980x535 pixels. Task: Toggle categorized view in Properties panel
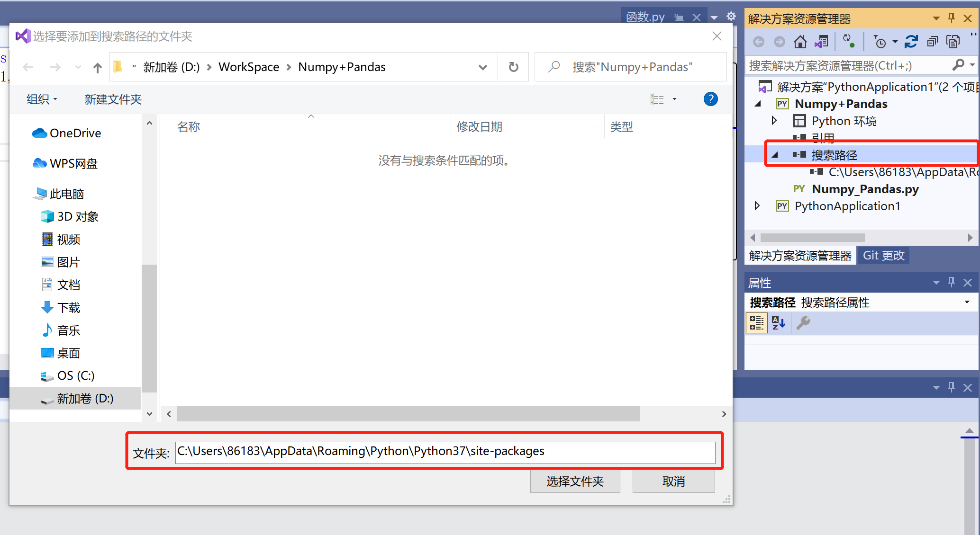click(x=757, y=323)
